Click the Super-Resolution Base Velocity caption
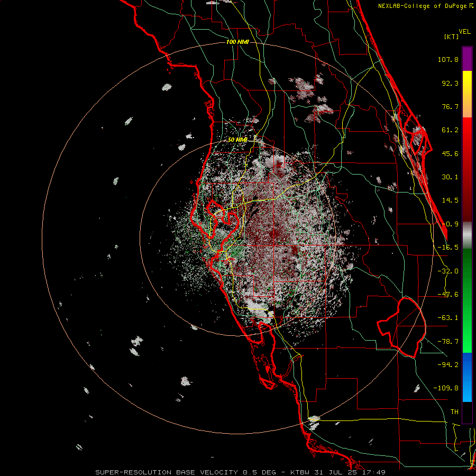This screenshot has width=476, height=476. point(241,472)
